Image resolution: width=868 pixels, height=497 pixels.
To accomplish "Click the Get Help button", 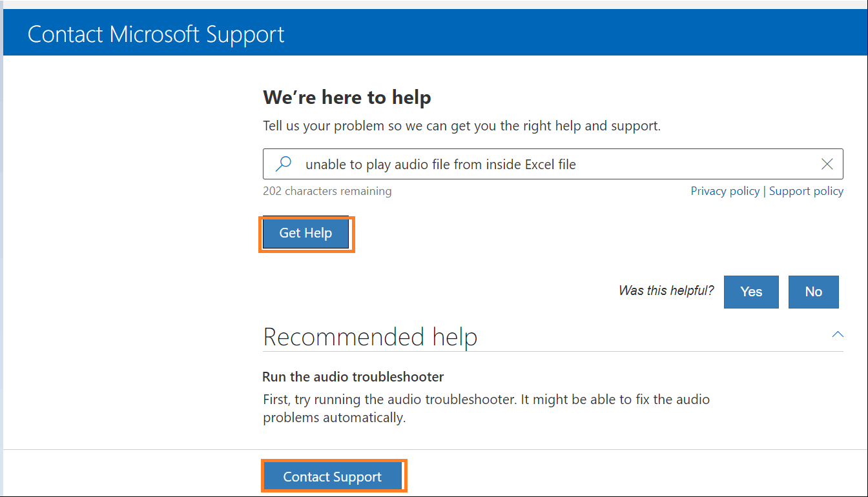I will tap(305, 234).
